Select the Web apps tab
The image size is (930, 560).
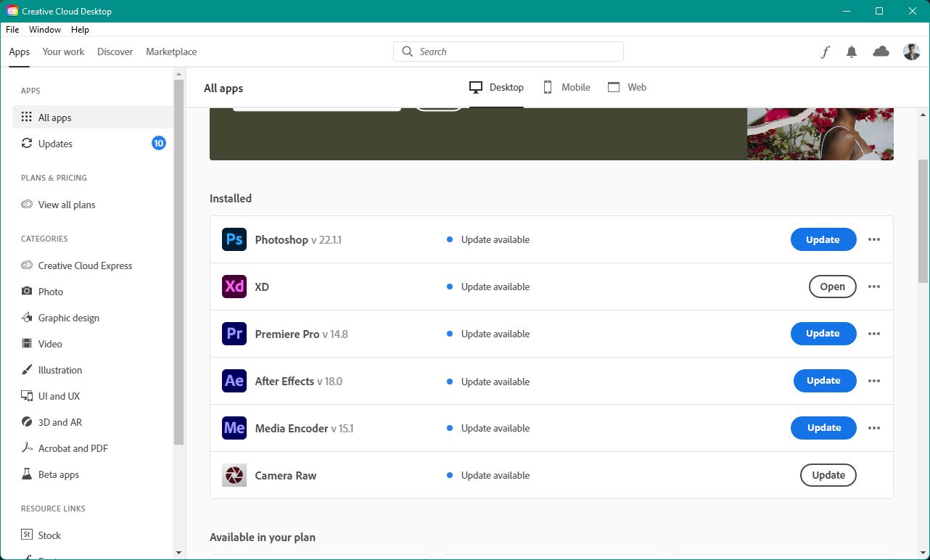[627, 87]
